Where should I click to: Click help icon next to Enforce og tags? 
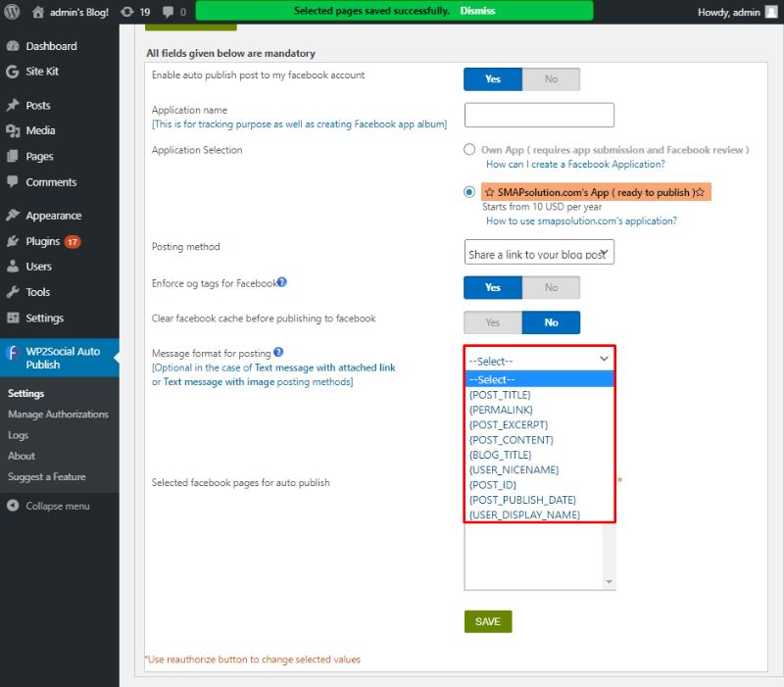282,282
